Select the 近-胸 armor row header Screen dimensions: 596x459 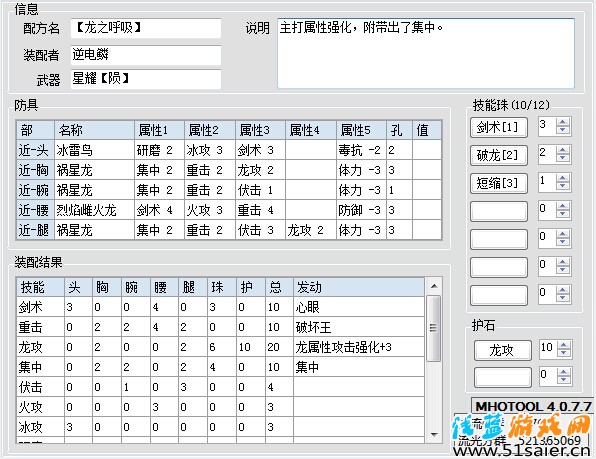tap(35, 170)
